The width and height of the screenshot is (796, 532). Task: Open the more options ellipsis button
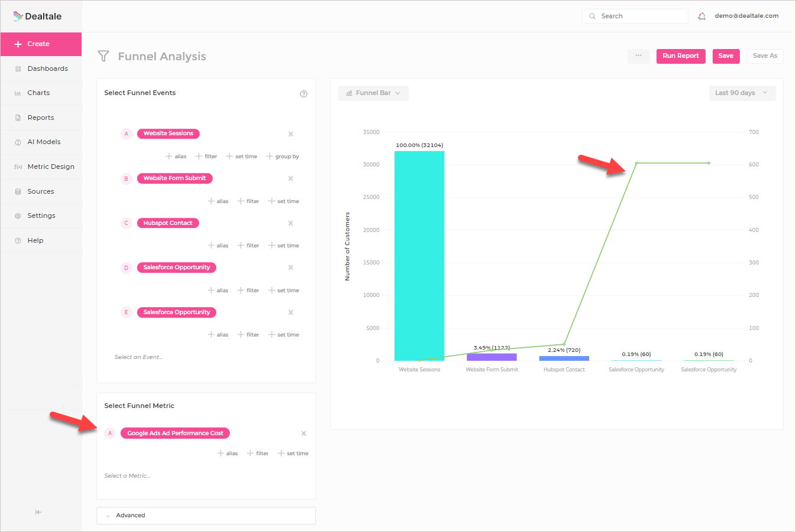(x=638, y=56)
